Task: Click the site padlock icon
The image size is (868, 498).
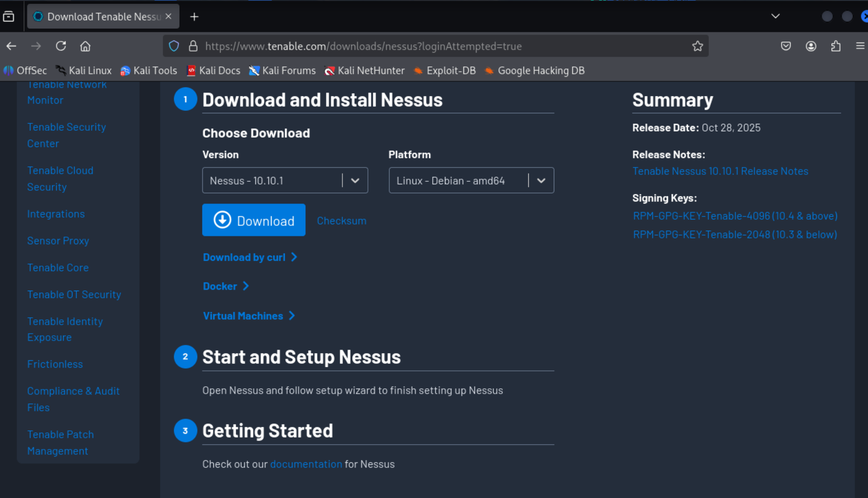Action: pos(193,46)
